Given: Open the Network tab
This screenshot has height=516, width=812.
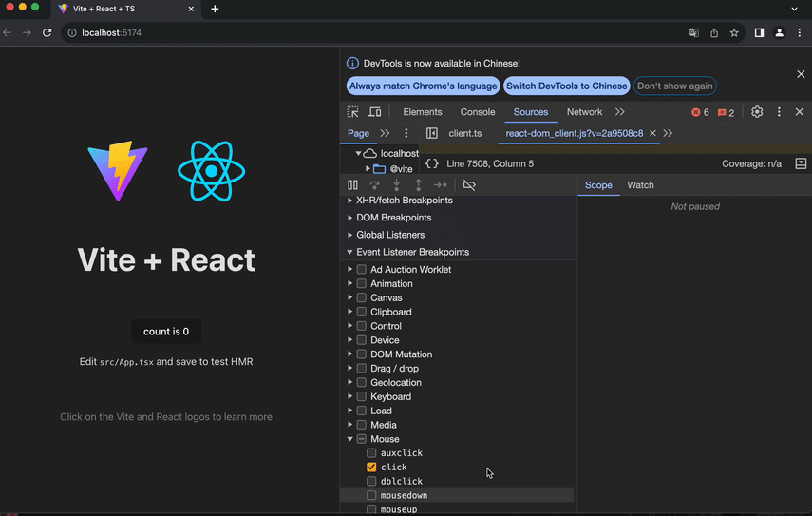Looking at the screenshot, I should click(584, 112).
